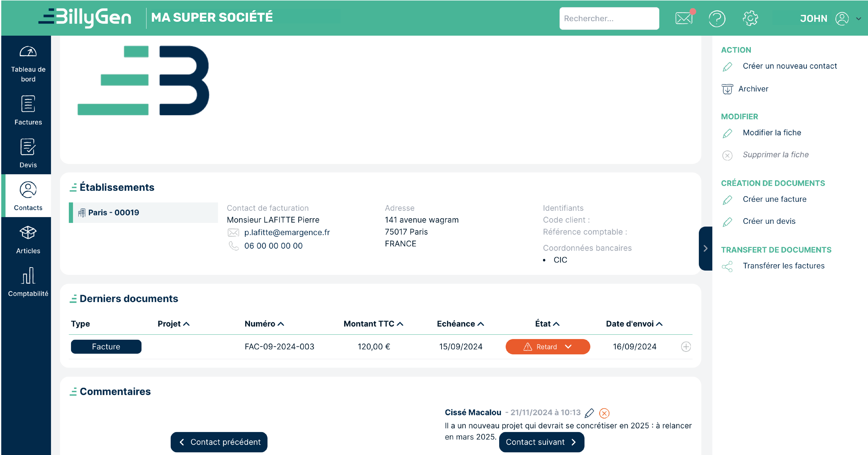This screenshot has width=868, height=455.
Task: Collapse the right action panel arrow tab
Action: pos(705,249)
